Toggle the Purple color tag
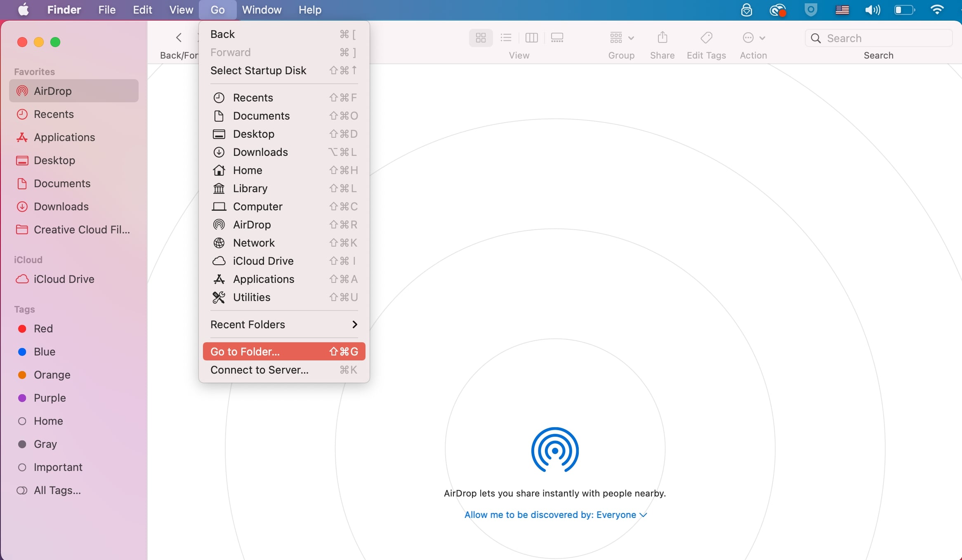Viewport: 962px width, 560px height. [50, 398]
